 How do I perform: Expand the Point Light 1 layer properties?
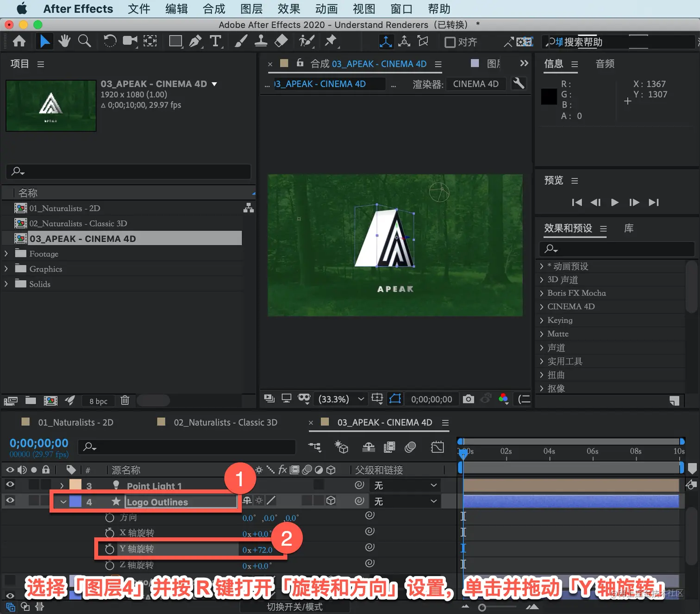pos(62,486)
